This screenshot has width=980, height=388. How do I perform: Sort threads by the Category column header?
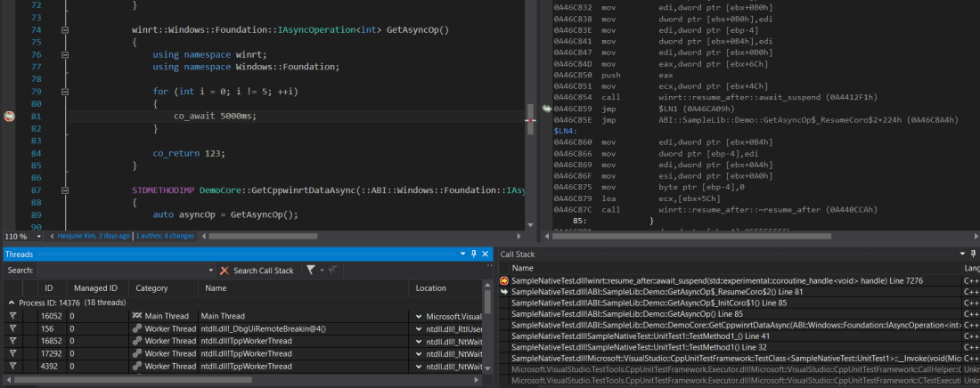[151, 288]
